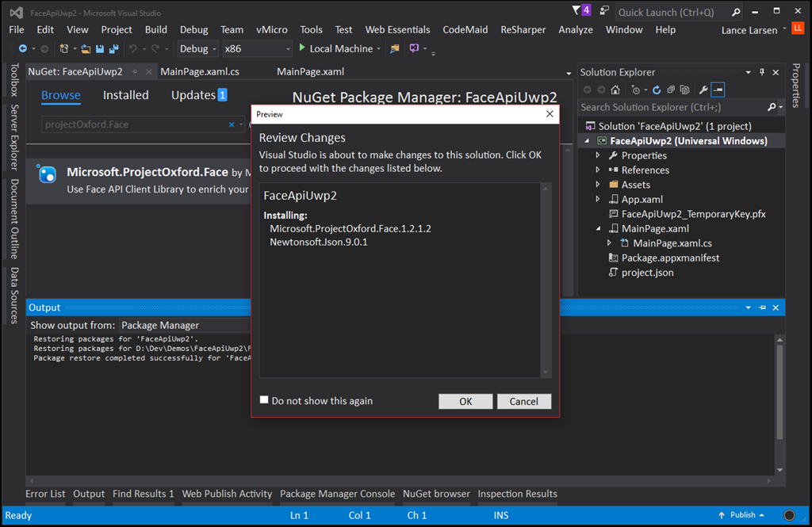Switch to MainPage.xaml document tab
812x527 pixels.
tap(310, 71)
